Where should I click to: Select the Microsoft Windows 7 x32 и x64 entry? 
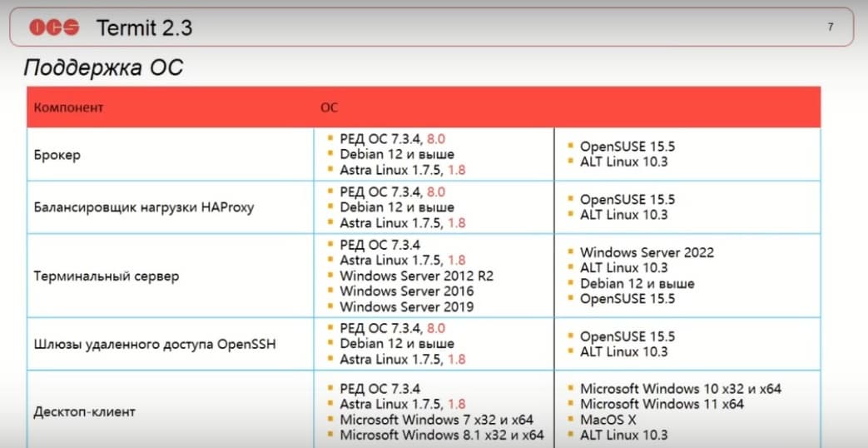[436, 420]
